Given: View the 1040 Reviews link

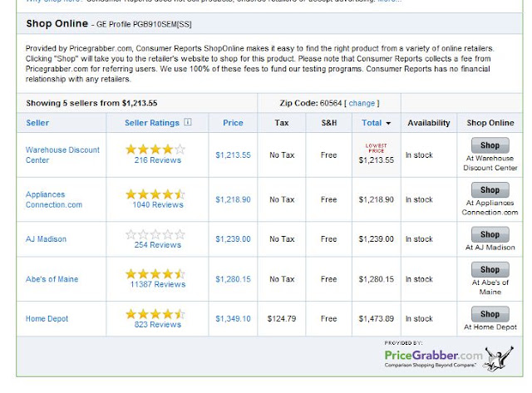Looking at the screenshot, I should (x=158, y=204).
